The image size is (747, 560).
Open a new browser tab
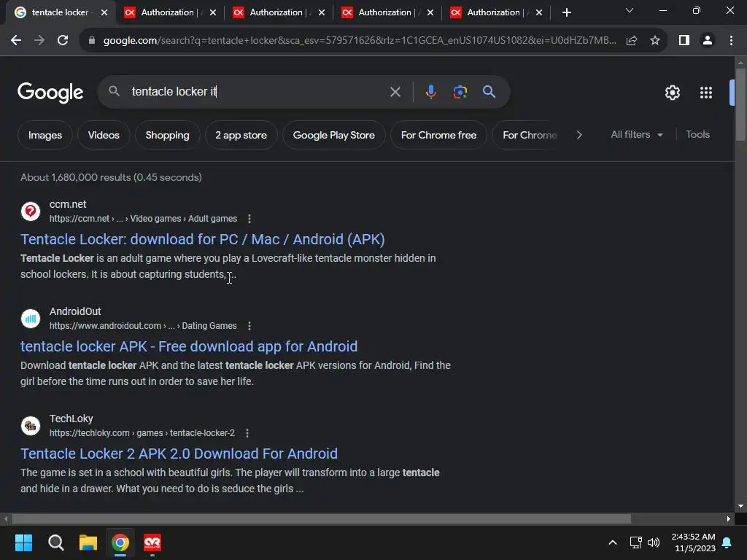click(x=566, y=12)
